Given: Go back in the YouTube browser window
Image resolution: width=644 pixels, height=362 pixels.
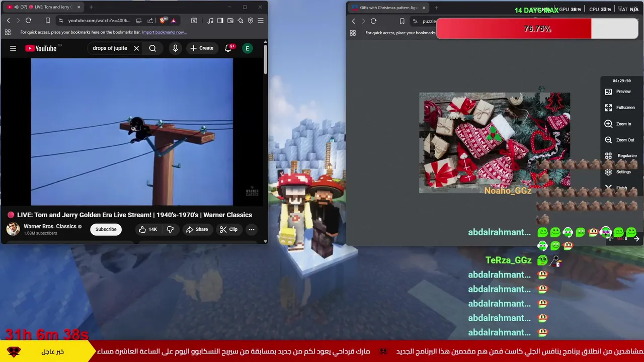Looking at the screenshot, I should click(x=8, y=21).
